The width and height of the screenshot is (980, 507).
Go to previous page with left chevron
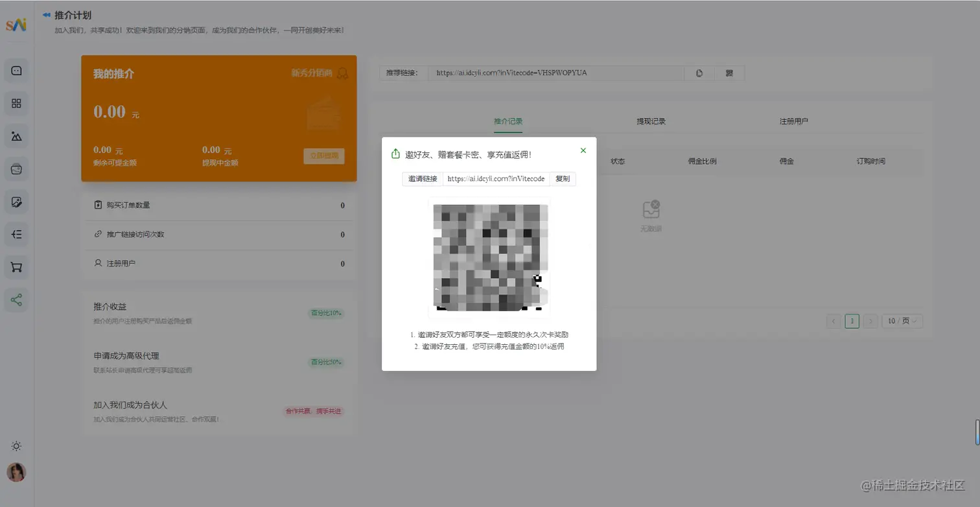click(832, 321)
